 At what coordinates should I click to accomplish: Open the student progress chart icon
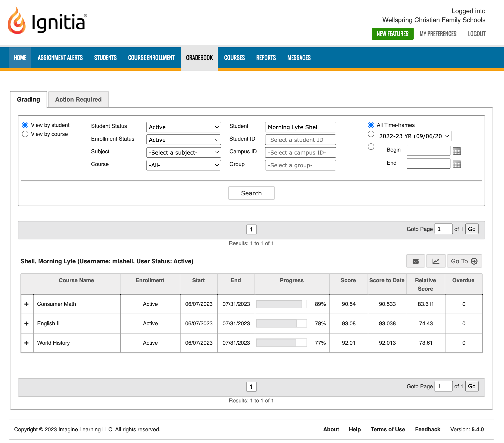click(x=436, y=261)
